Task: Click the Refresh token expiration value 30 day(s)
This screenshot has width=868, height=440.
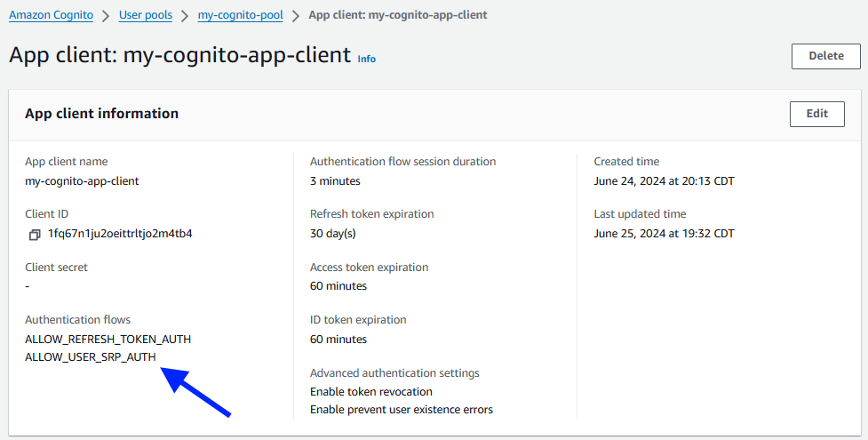Action: point(332,233)
